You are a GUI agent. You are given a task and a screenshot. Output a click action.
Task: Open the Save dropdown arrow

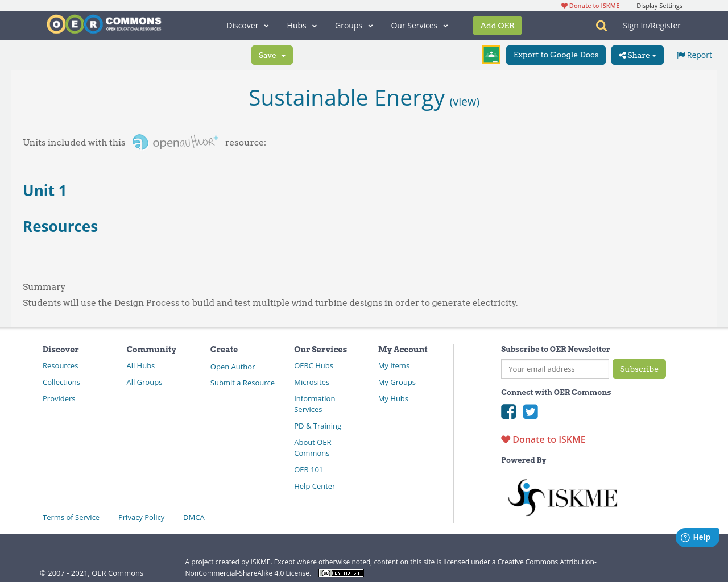[x=283, y=55]
